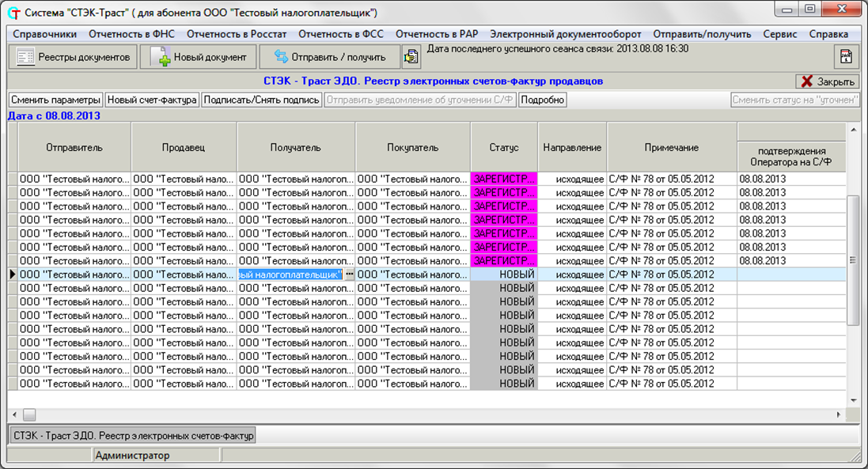Click the documents-and-hand icon next to Отправить / получить
868x469 pixels.
tap(411, 57)
